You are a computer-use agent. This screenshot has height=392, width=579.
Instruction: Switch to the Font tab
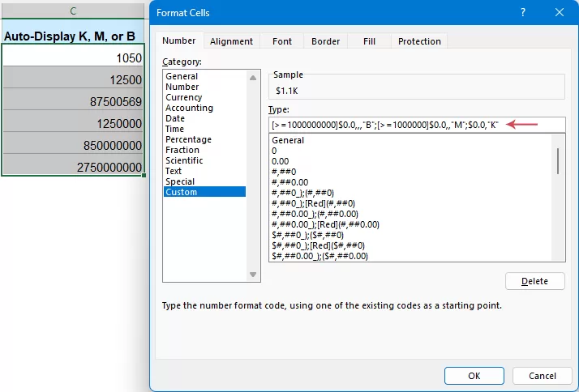(282, 41)
